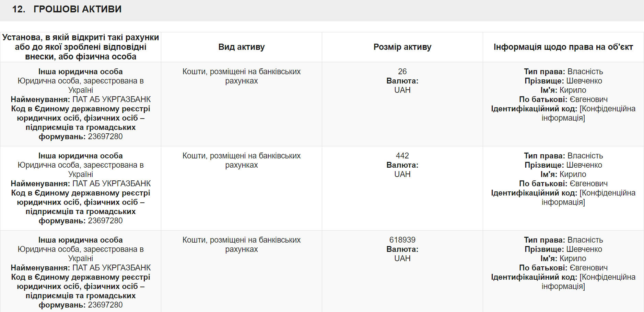This screenshot has width=644, height=312.
Task: Click the "UAH" currency in first row
Action: [x=402, y=90]
